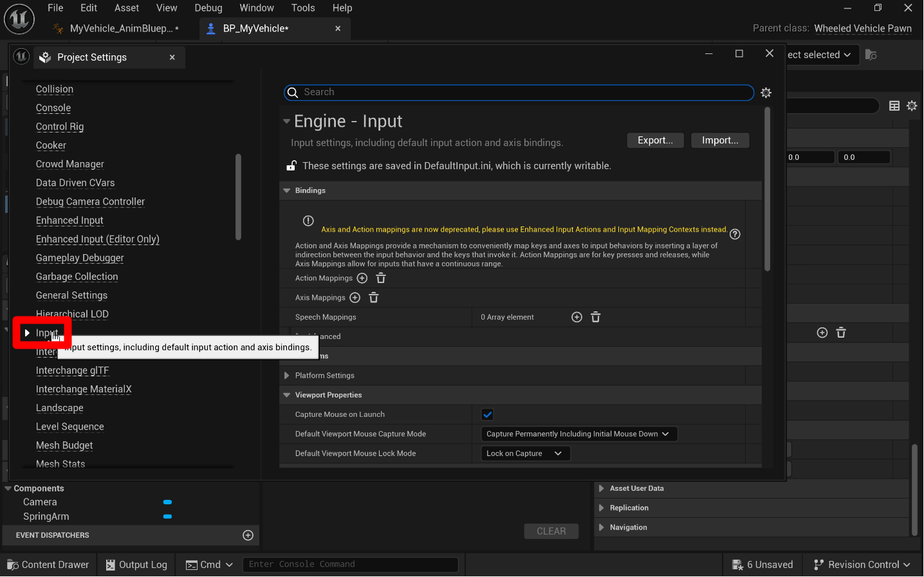Toggle Capture Mouse on Launch checkbox
Image resolution: width=924 pixels, height=577 pixels.
coord(487,415)
